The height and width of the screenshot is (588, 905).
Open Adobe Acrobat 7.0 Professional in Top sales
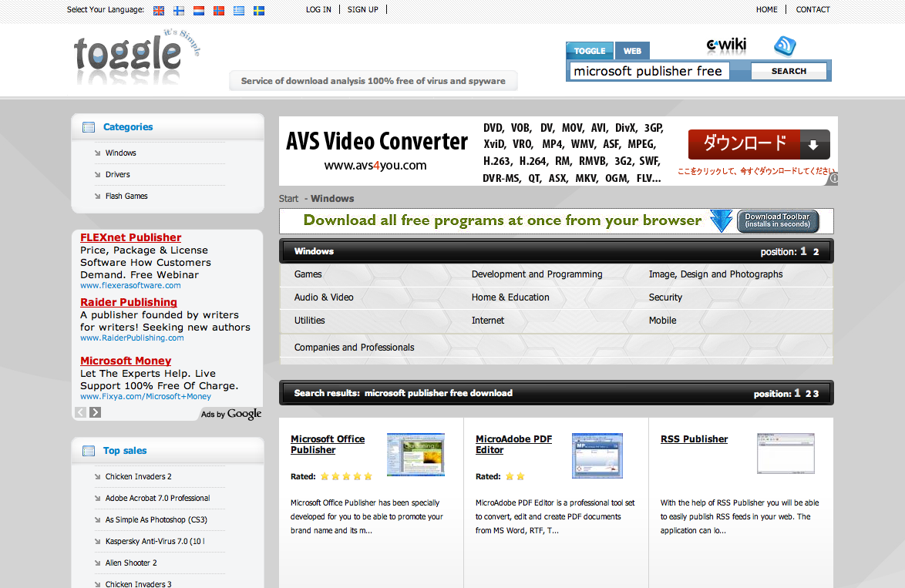157,498
